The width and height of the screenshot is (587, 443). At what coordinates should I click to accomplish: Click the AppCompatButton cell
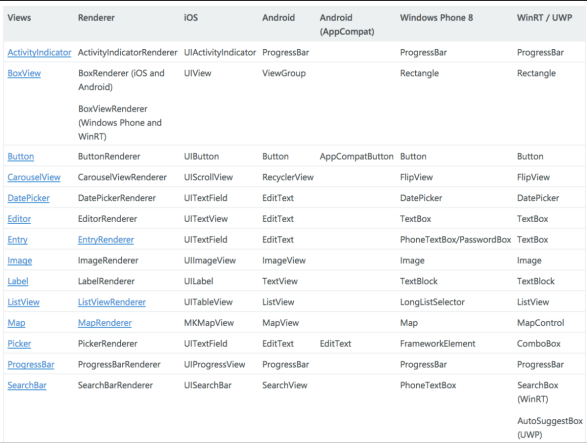click(356, 157)
